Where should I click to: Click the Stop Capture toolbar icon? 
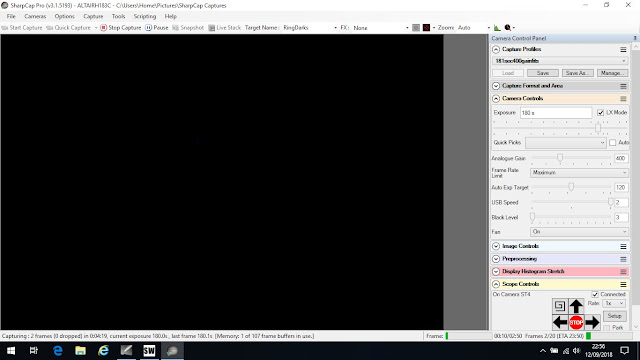pos(104,28)
